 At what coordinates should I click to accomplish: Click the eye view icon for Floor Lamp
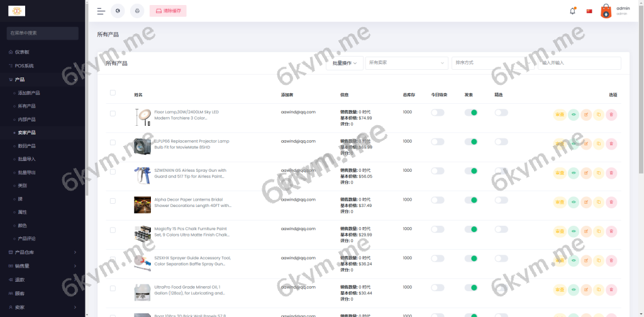[573, 114]
